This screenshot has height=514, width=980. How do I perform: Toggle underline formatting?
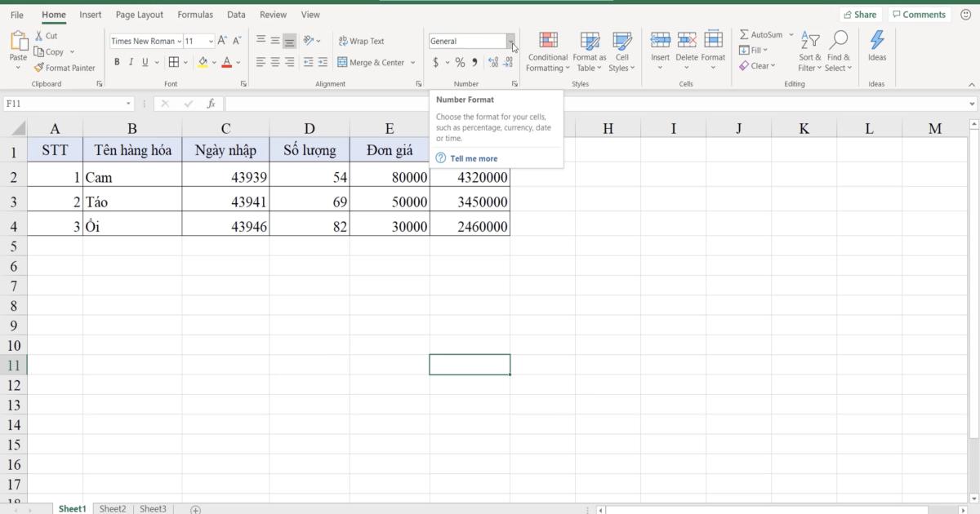click(x=145, y=61)
